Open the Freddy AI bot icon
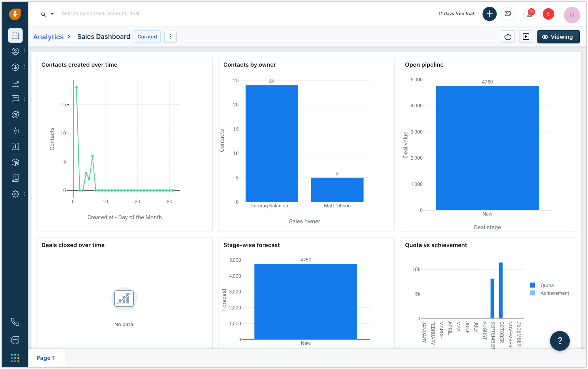588x369 pixels. click(15, 131)
